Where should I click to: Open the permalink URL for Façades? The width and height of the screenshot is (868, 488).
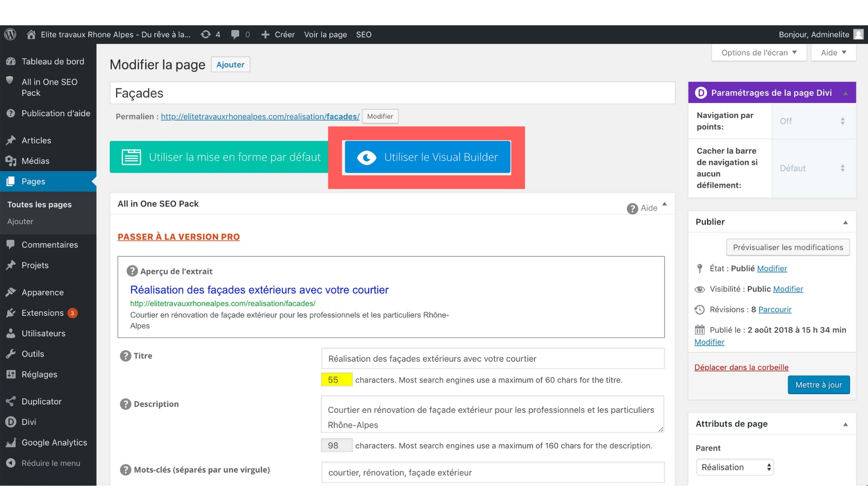coord(260,117)
